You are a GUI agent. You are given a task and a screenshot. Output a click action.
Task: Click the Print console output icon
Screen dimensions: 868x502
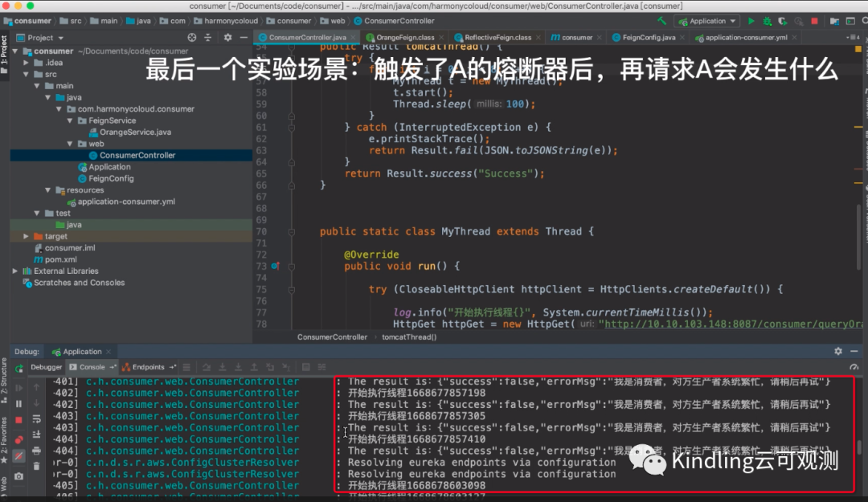pyautogui.click(x=36, y=451)
